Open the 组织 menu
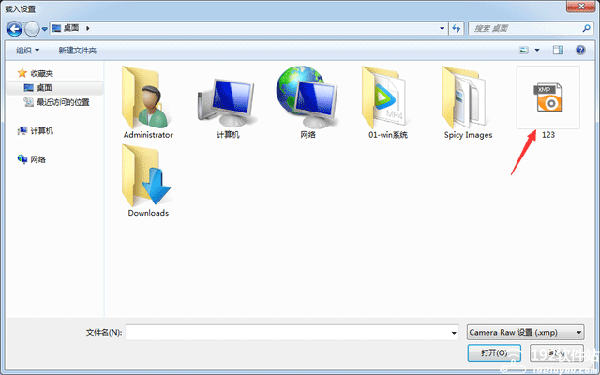This screenshot has width=600, height=375. [28, 50]
